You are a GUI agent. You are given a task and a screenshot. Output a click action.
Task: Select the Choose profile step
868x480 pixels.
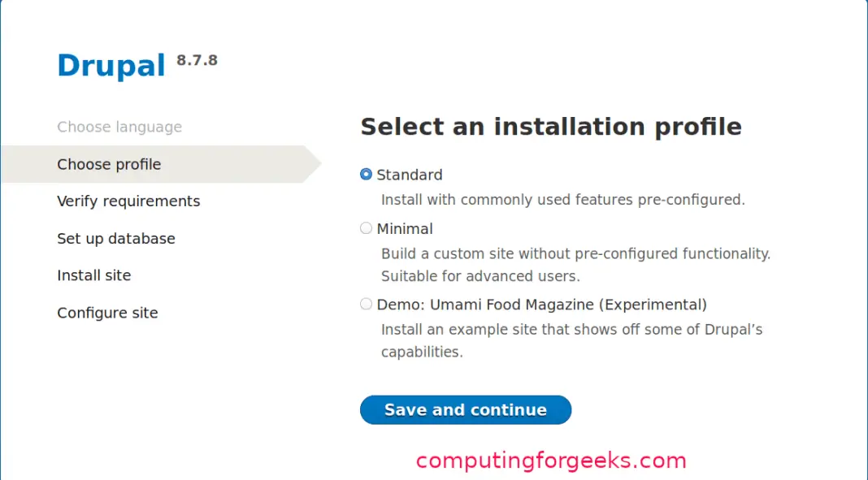[109, 164]
